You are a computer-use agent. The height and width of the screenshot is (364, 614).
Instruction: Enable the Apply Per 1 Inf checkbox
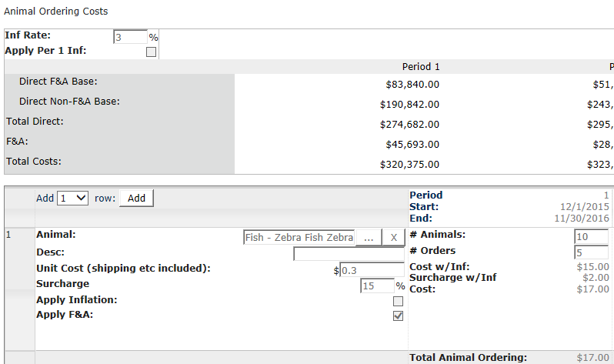(151, 52)
